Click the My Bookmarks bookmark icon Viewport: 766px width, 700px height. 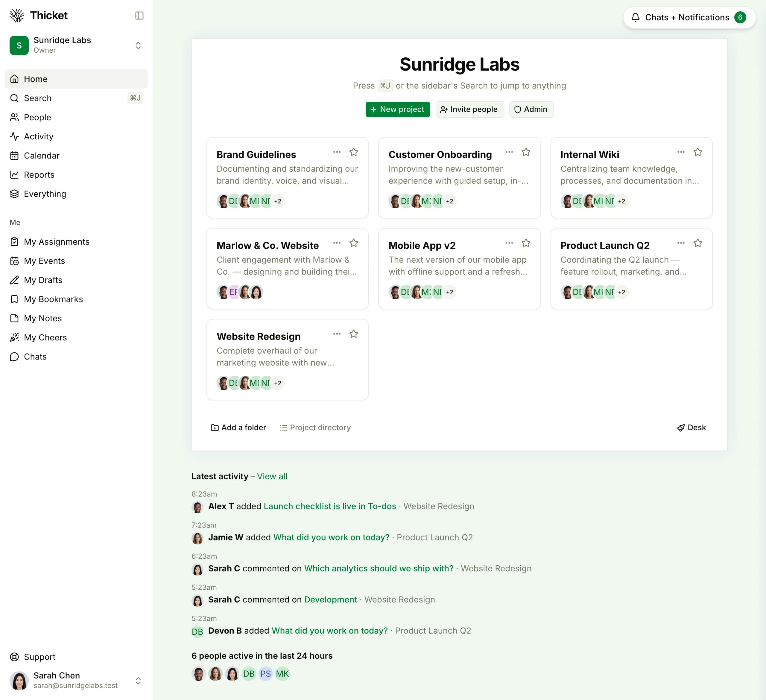[x=14, y=299]
